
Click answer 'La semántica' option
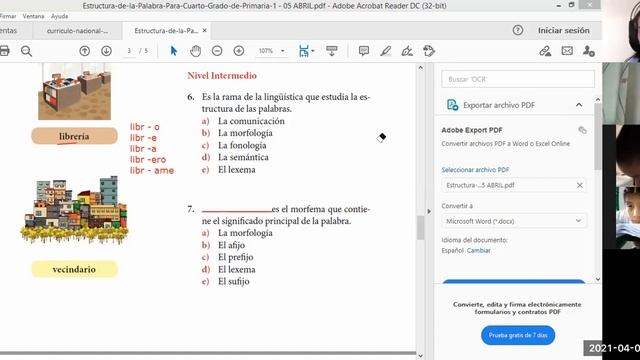point(243,157)
